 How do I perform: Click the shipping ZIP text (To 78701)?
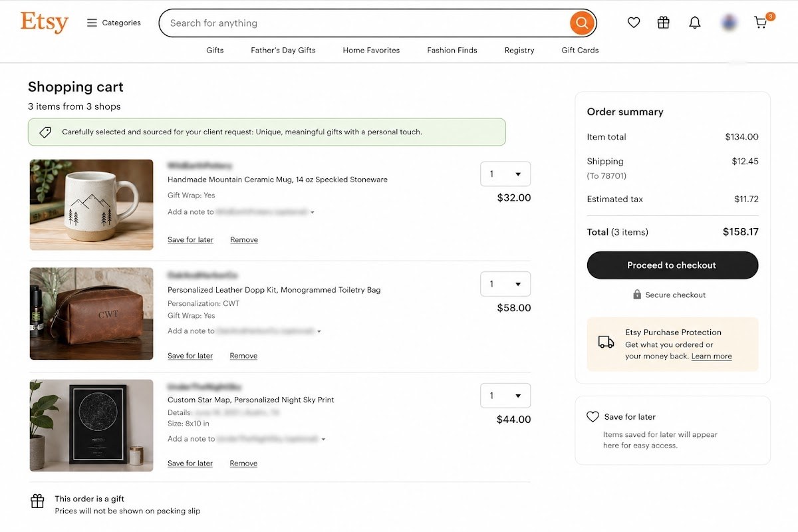pos(606,176)
